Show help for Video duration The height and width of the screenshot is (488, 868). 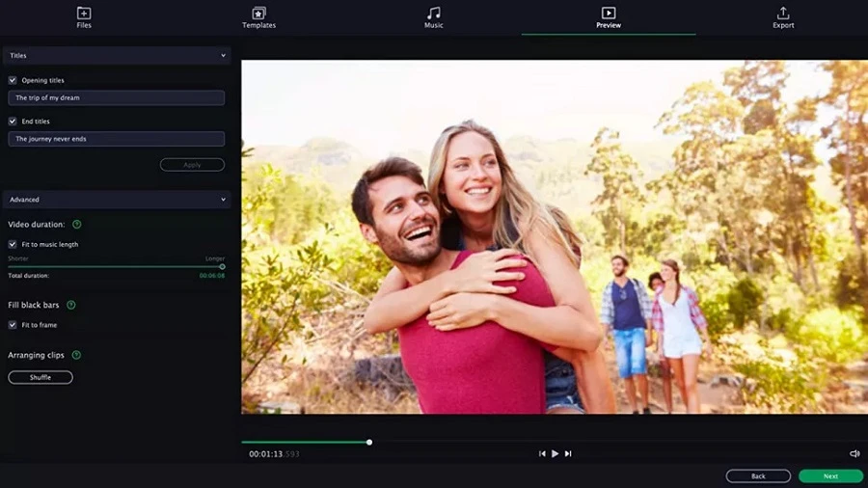(77, 224)
